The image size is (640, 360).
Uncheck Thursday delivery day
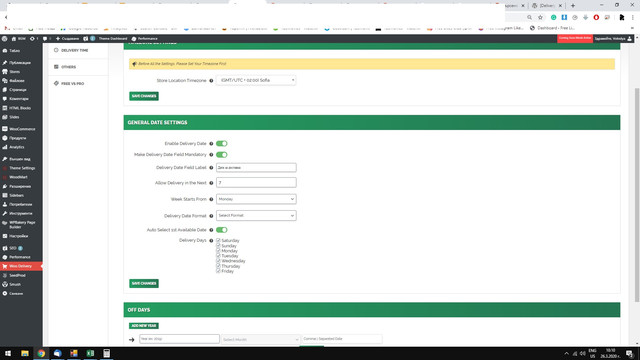pos(218,266)
